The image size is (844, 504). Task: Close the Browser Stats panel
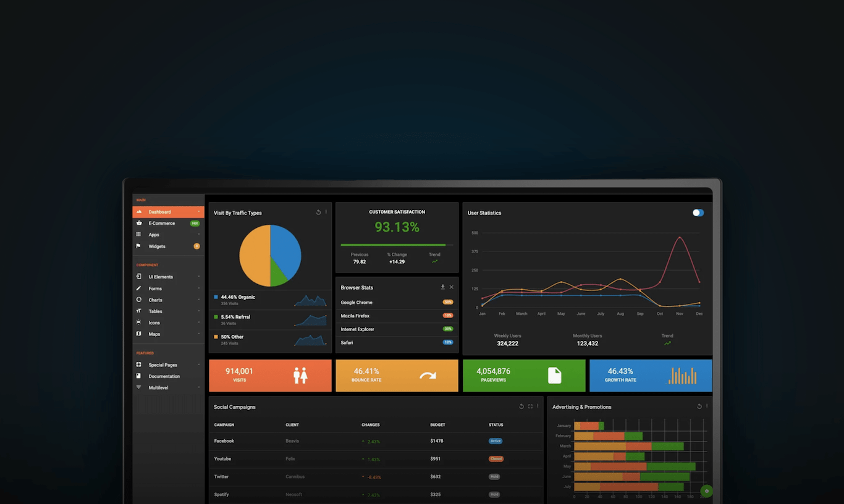coord(451,287)
